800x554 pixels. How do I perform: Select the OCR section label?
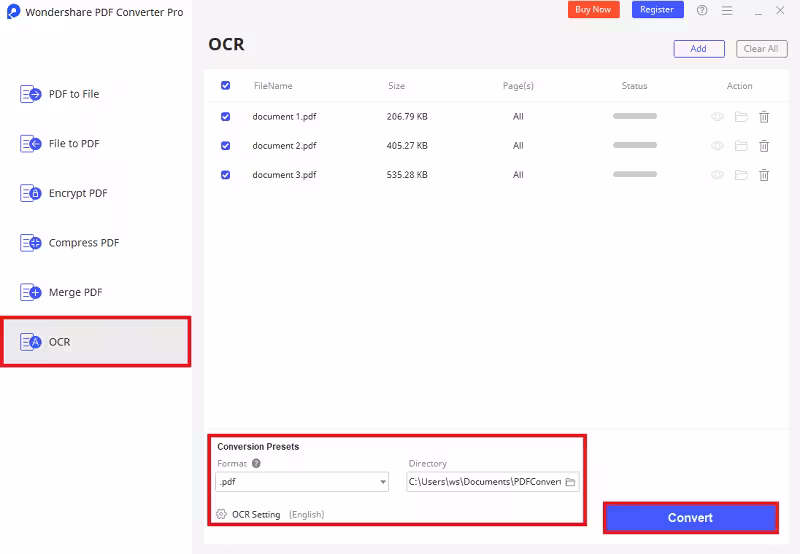[x=60, y=342]
